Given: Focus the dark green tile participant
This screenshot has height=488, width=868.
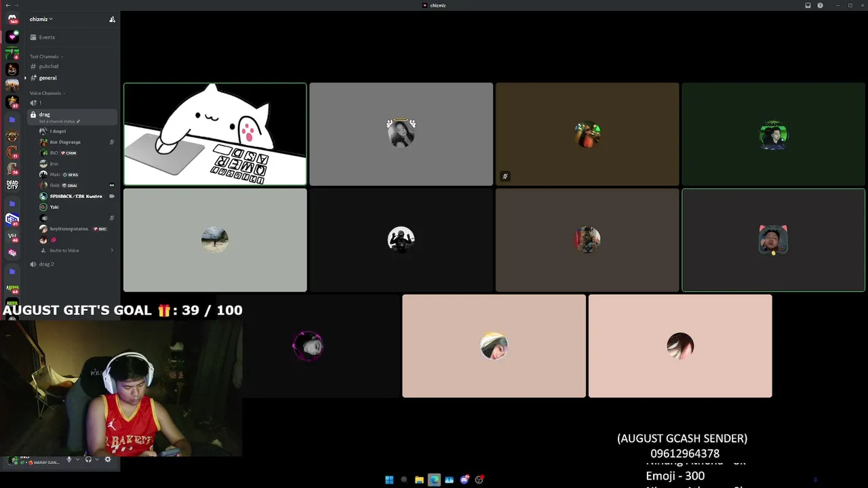Looking at the screenshot, I should (x=773, y=134).
